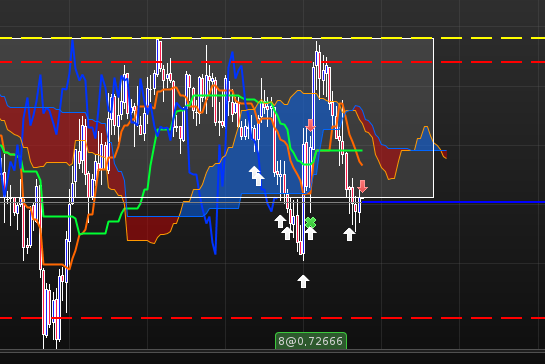Select the lower red dashed horizontal line

(272, 318)
